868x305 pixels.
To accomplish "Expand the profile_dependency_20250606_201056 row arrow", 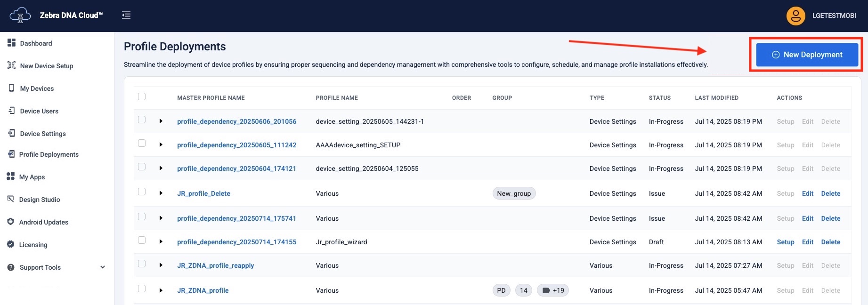I will pyautogui.click(x=161, y=121).
